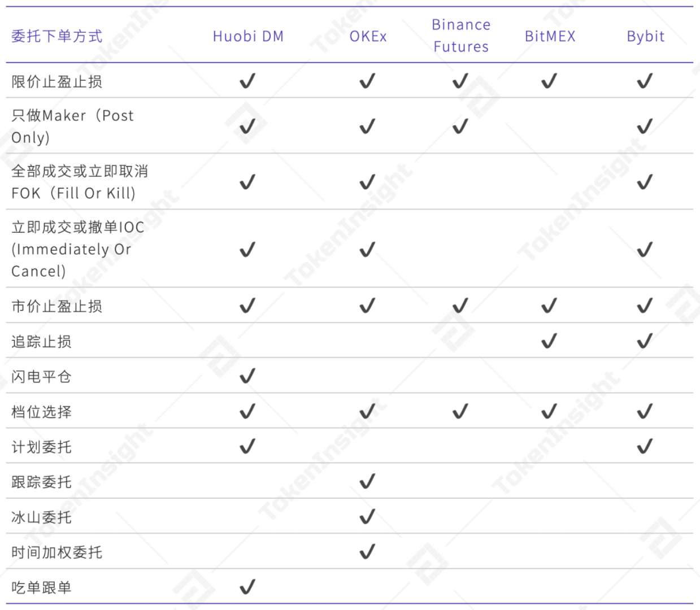Click the OKEx checkmark for 跟踪委托
This screenshot has height=610, width=700.
367,482
